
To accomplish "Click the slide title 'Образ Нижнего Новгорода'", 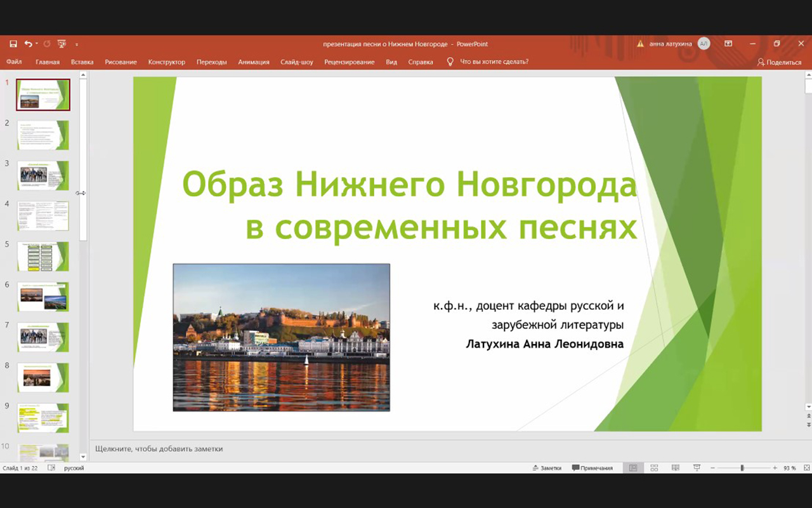I will (x=409, y=185).
